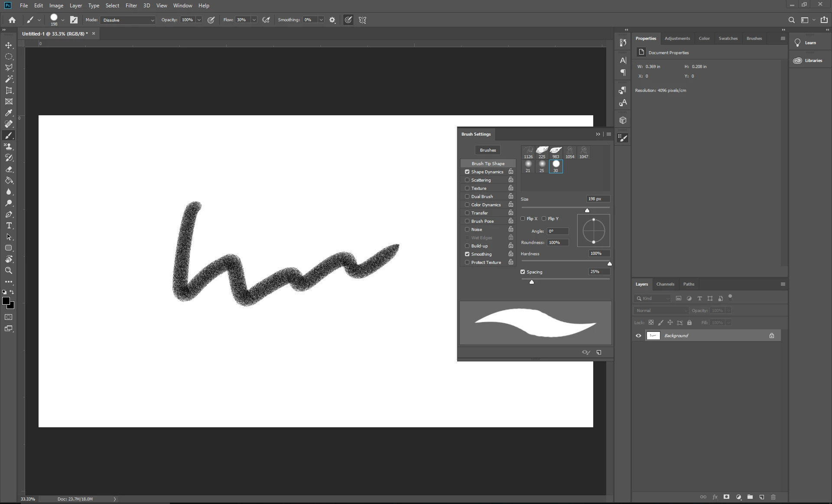Screen dimensions: 832x504
Task: Switch to the Channels tab
Action: pos(665,284)
